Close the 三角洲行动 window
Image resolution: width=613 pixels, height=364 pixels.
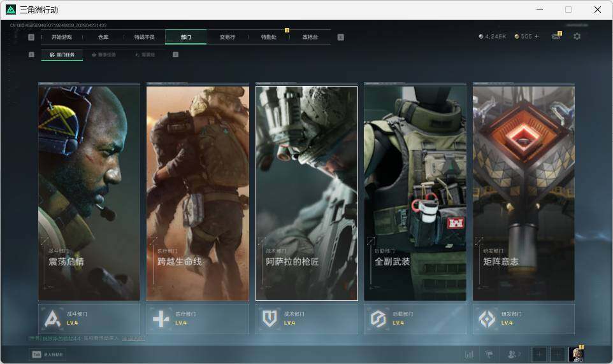597,10
